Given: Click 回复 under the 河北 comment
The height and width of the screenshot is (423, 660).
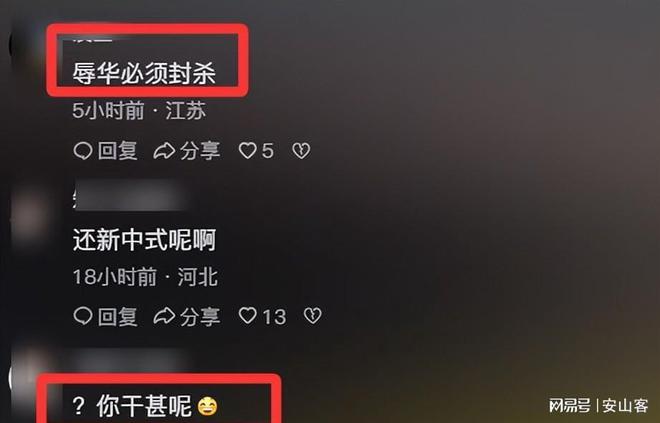Looking at the screenshot, I should [x=117, y=316].
